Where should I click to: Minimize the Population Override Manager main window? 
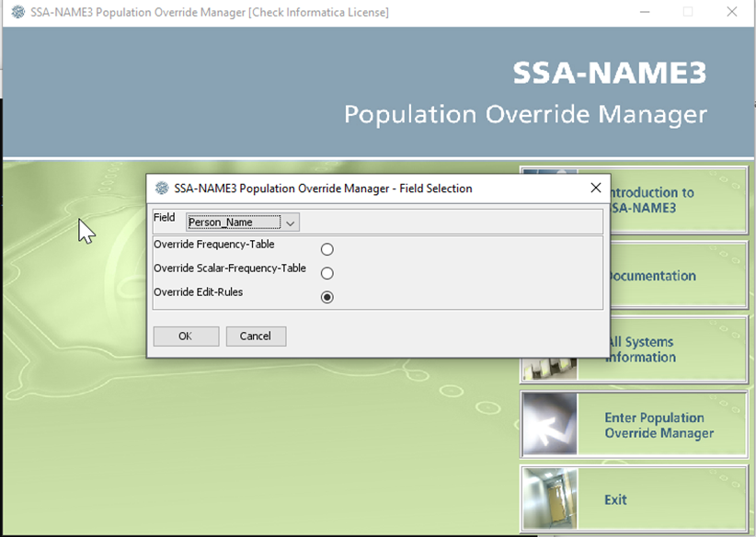coord(645,12)
